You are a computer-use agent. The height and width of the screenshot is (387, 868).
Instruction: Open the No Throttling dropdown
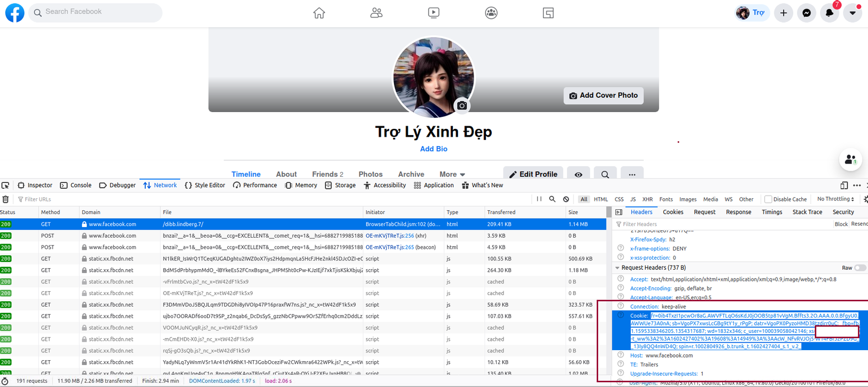click(835, 199)
